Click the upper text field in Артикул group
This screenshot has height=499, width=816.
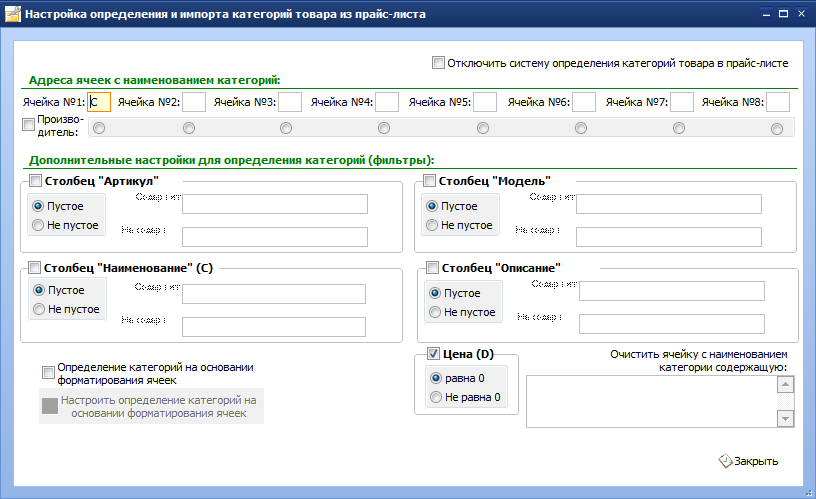[275, 204]
